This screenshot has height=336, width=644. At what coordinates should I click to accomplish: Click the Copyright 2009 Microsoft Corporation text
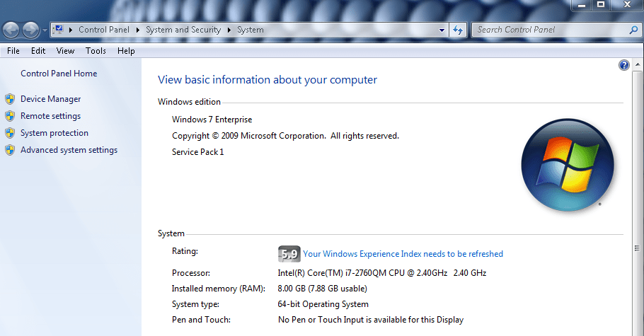click(285, 136)
